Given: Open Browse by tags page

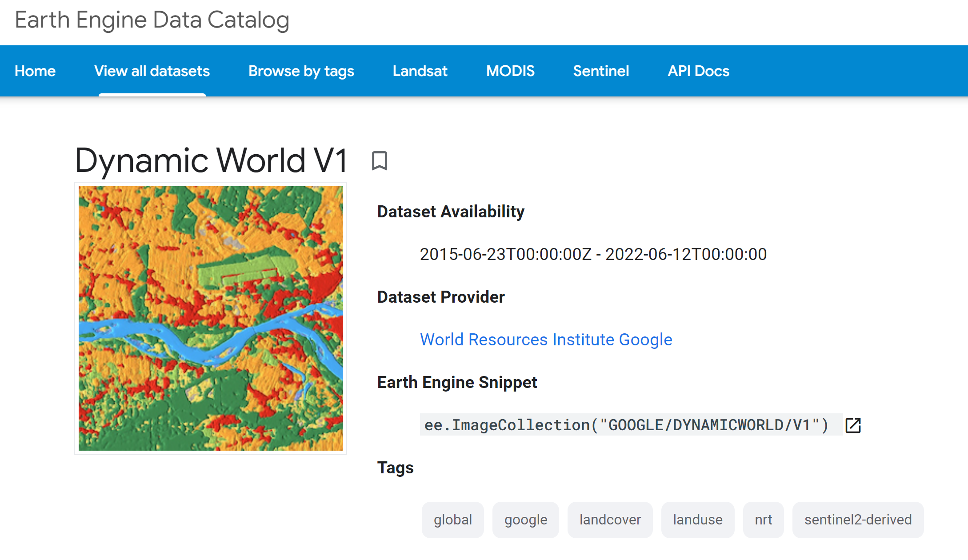Looking at the screenshot, I should (301, 71).
